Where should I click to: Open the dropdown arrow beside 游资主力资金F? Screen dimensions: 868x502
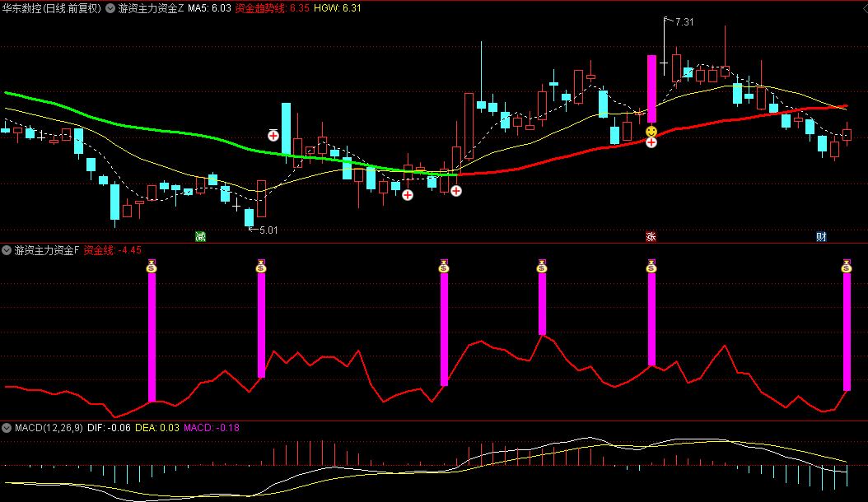click(x=7, y=251)
